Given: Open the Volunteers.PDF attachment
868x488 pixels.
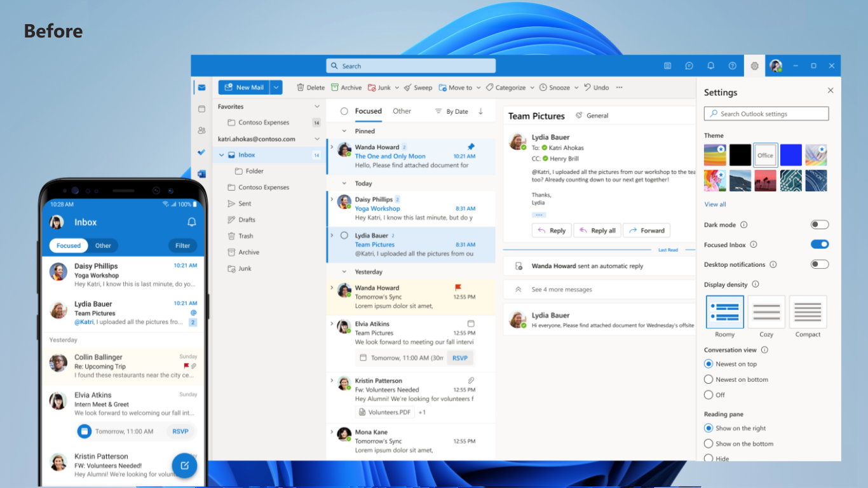Looking at the screenshot, I should tap(385, 412).
